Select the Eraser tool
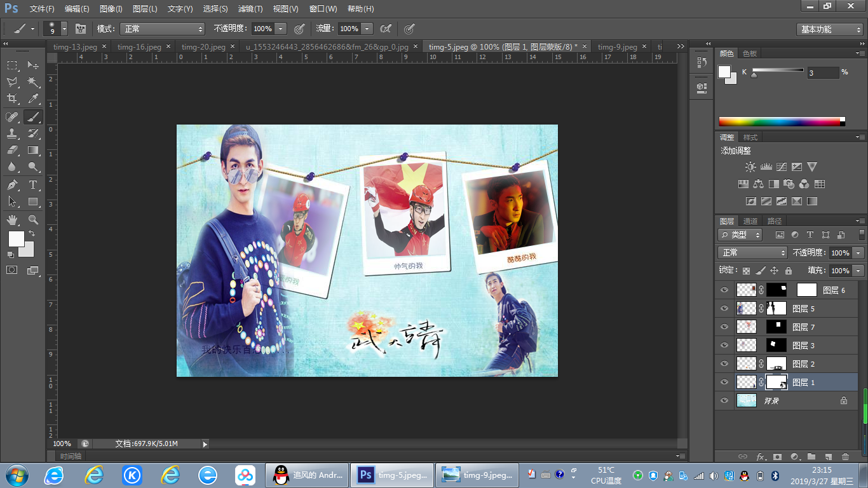This screenshot has width=868, height=488. click(12, 151)
